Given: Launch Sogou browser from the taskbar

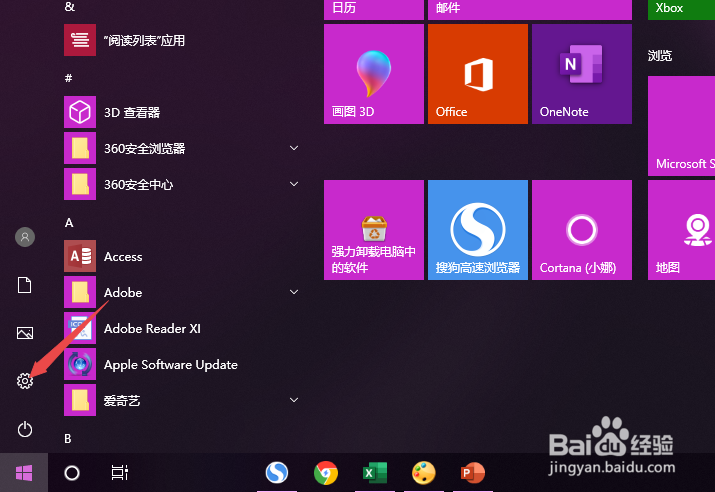Looking at the screenshot, I should click(277, 472).
